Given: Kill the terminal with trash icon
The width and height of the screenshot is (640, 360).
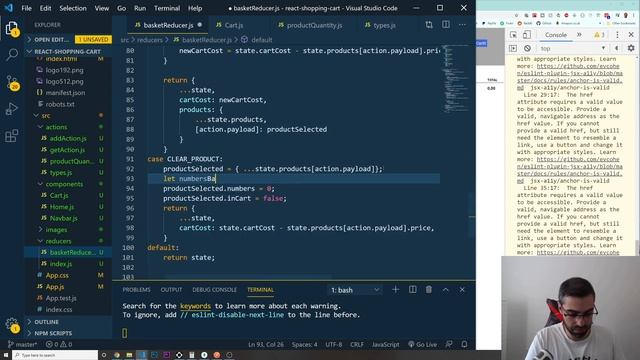Looking at the screenshot, I should 429,290.
